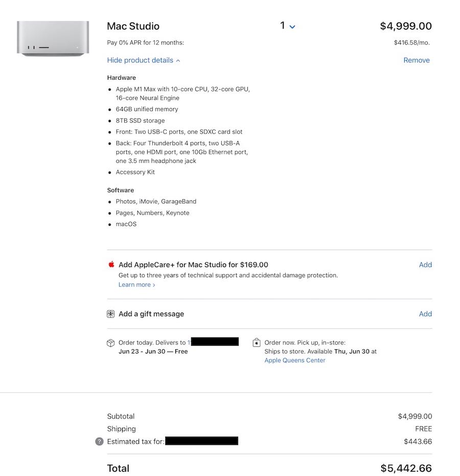Viewport: 460px width, 476px height.
Task: Remove the Mac Studio from the bag
Action: click(416, 60)
